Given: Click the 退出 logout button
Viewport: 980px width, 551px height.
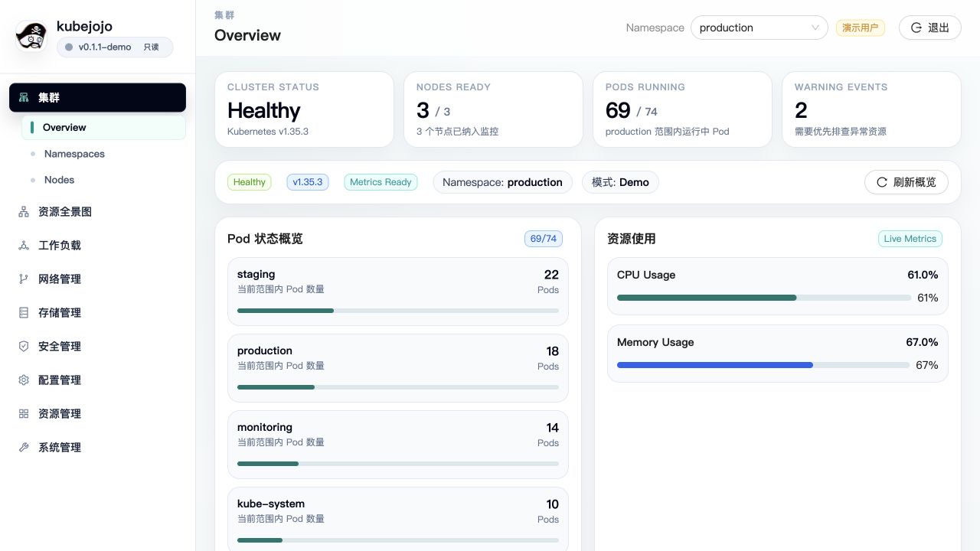Looking at the screenshot, I should coord(929,28).
